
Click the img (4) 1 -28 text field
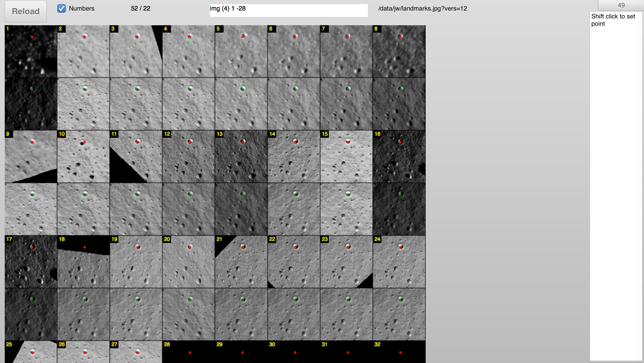pyautogui.click(x=289, y=10)
